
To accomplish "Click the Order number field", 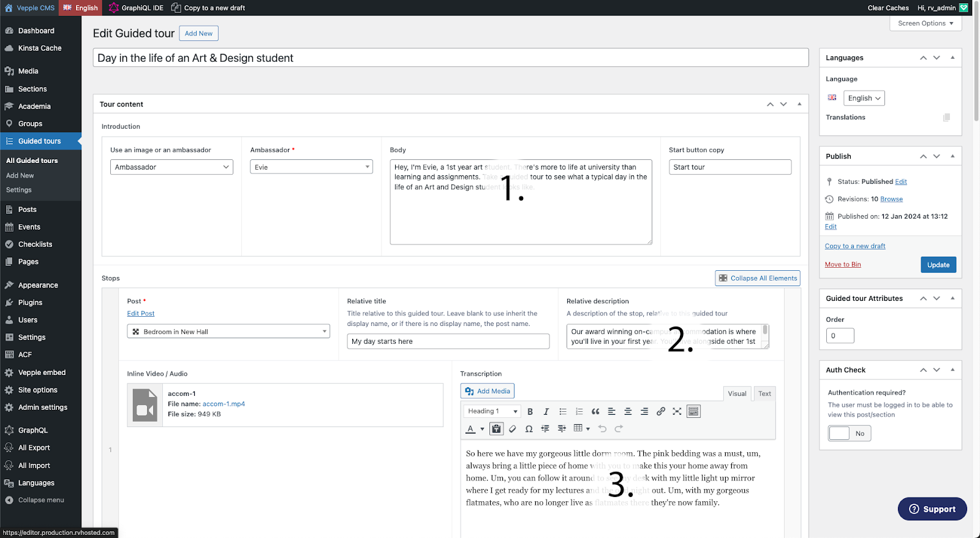I will pyautogui.click(x=840, y=336).
